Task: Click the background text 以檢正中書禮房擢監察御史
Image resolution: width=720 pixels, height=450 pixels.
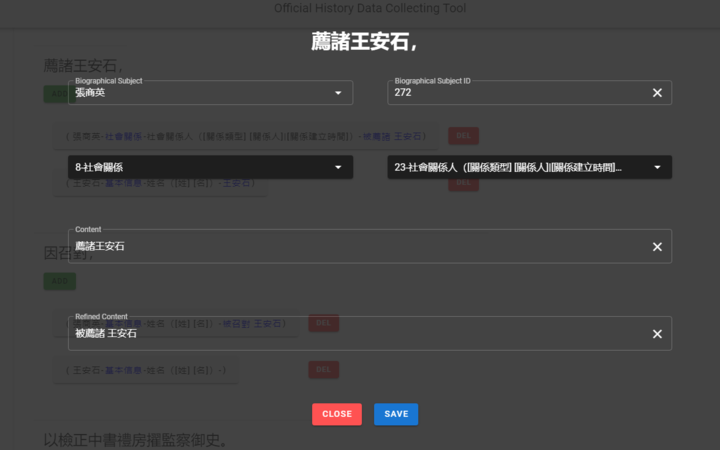Action: click(135, 440)
